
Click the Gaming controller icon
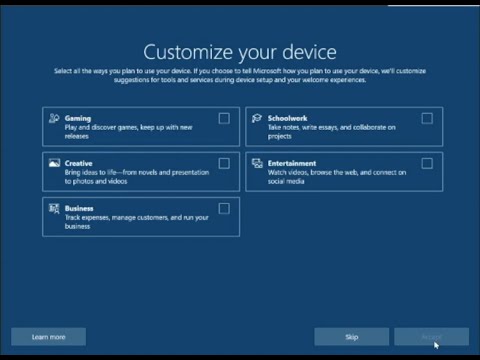point(54,118)
